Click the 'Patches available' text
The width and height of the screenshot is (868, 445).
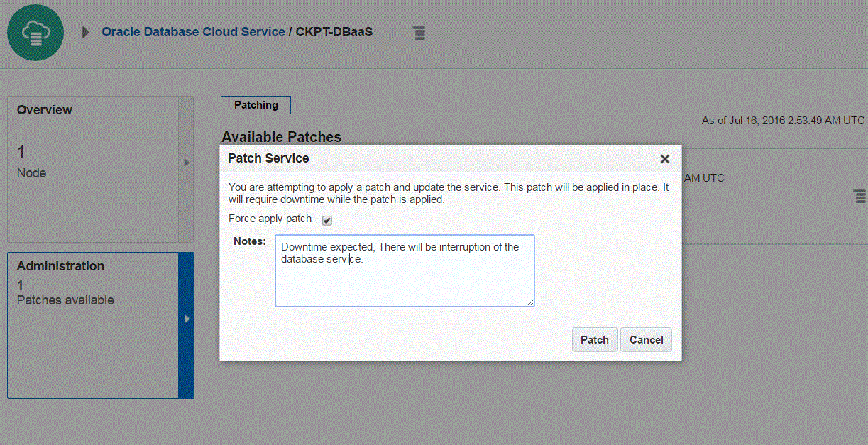click(x=65, y=300)
